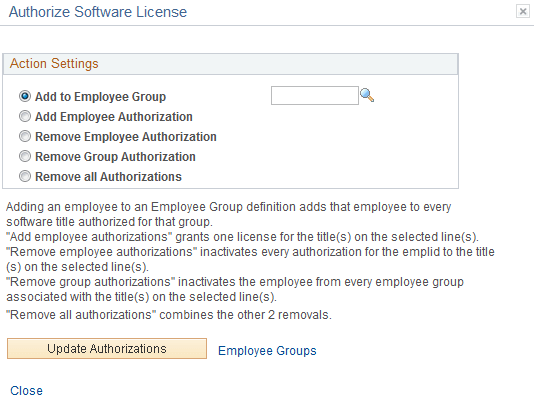Click the Authorize Software License title text
The height and width of the screenshot is (405, 534).
[x=98, y=12]
